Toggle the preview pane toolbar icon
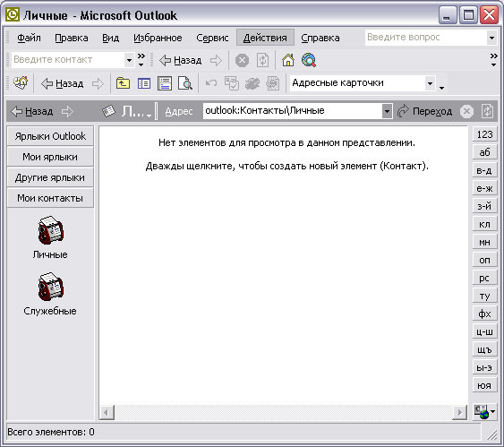The height and width of the screenshot is (447, 504). click(x=165, y=83)
